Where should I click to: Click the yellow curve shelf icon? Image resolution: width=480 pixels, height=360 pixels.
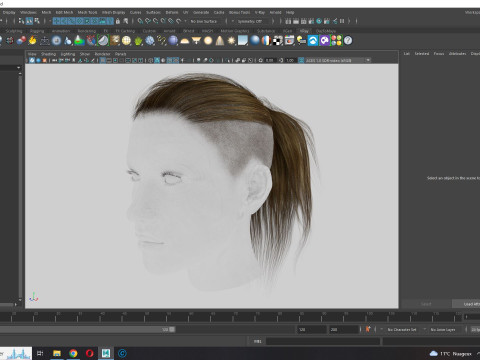click(161, 41)
